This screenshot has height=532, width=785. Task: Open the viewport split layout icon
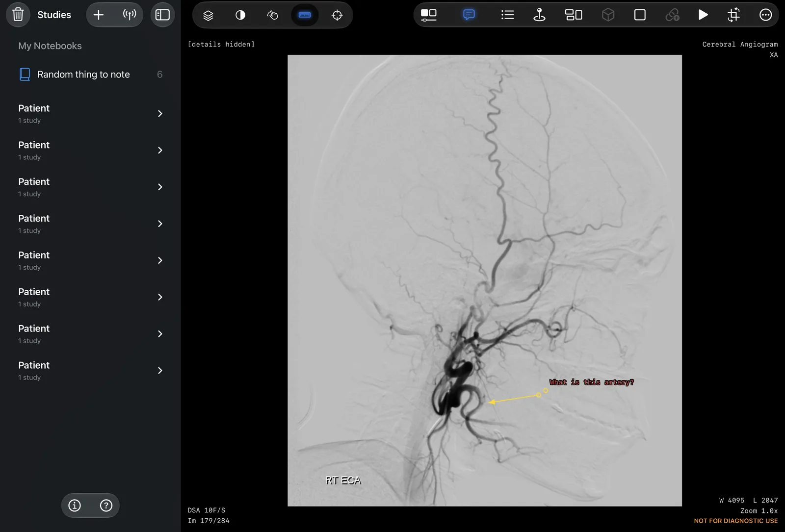pyautogui.click(x=574, y=15)
